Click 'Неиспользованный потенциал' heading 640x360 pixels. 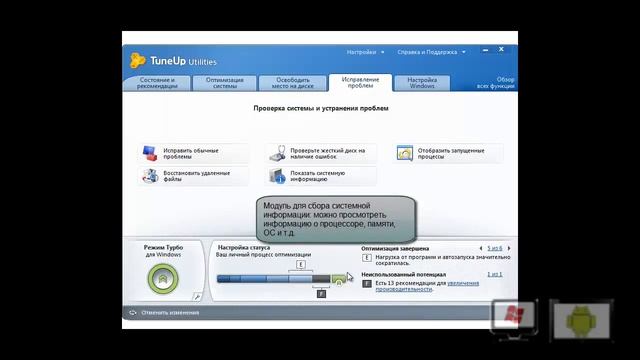(x=403, y=274)
